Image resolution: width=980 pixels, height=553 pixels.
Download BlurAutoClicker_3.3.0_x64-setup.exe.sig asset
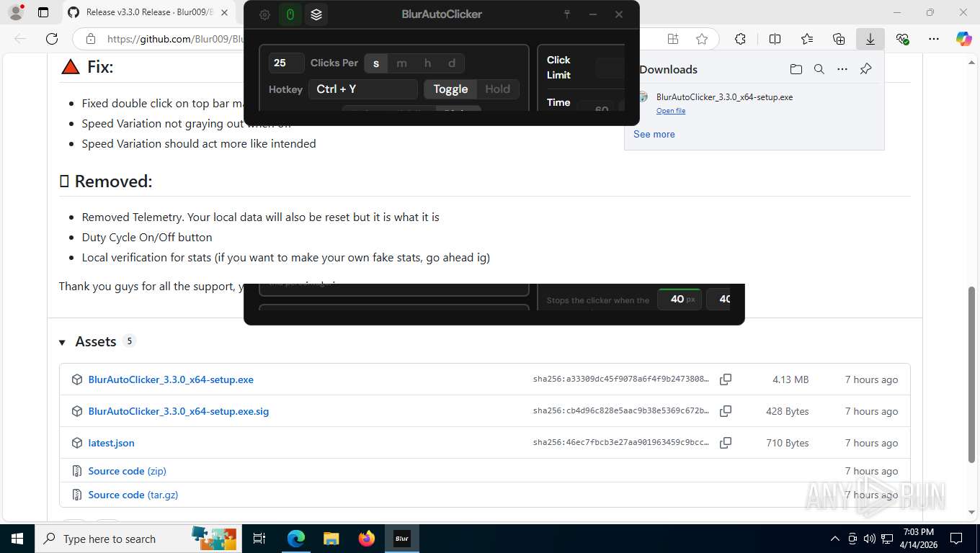(x=179, y=411)
